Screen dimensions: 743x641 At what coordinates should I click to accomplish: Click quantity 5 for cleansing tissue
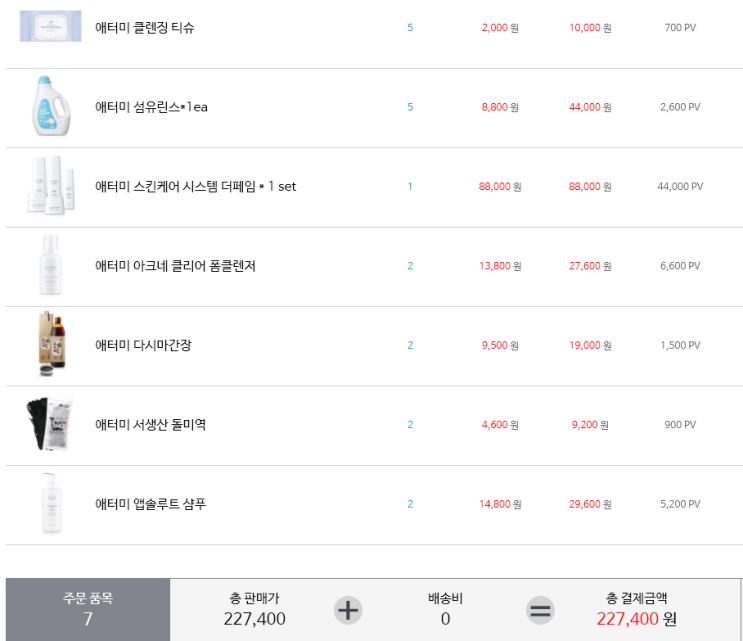click(410, 27)
